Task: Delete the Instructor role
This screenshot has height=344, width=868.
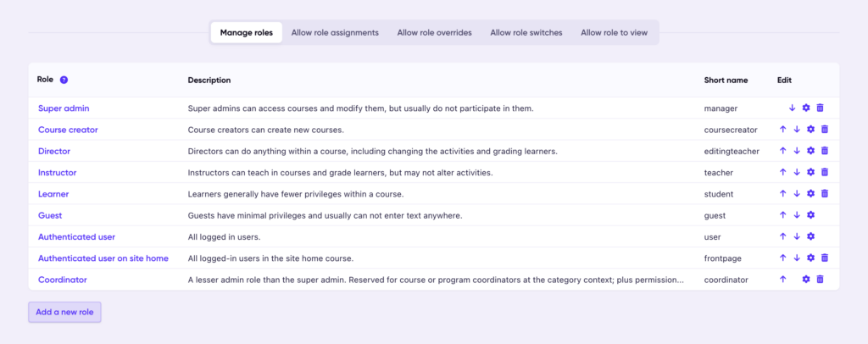Action: pos(824,172)
